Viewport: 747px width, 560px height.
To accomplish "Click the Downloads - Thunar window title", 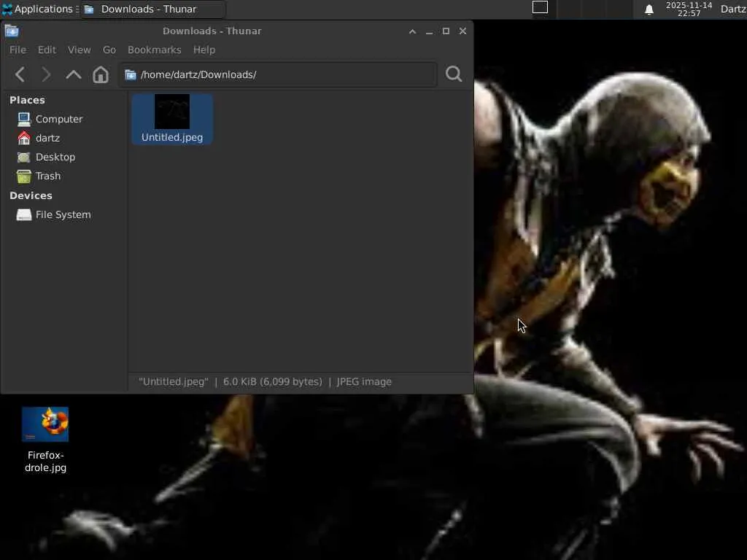I will [212, 31].
